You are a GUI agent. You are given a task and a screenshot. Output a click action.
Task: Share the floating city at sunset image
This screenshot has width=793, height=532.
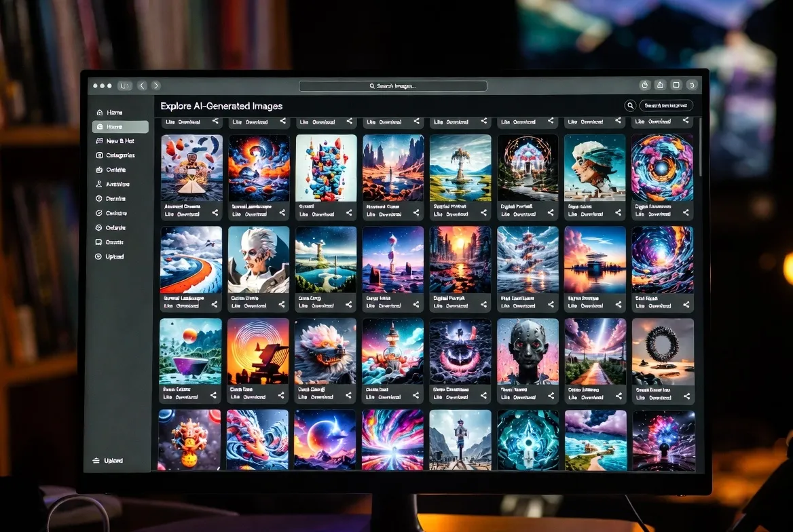[x=619, y=305]
